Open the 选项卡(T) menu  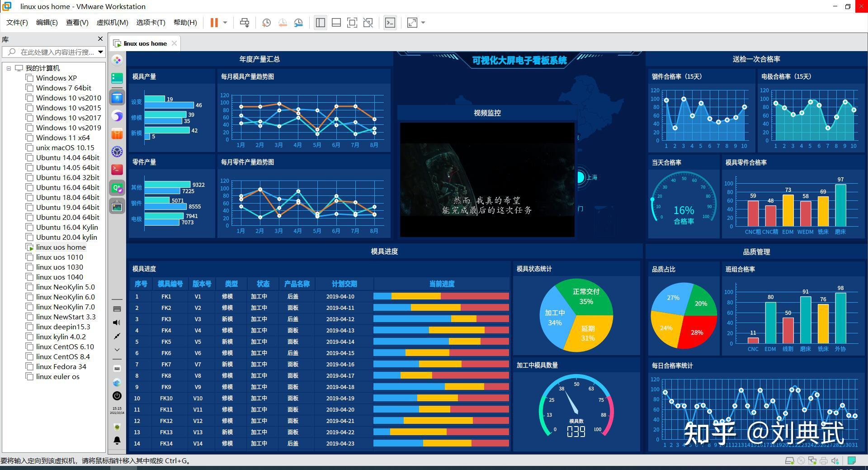click(151, 23)
